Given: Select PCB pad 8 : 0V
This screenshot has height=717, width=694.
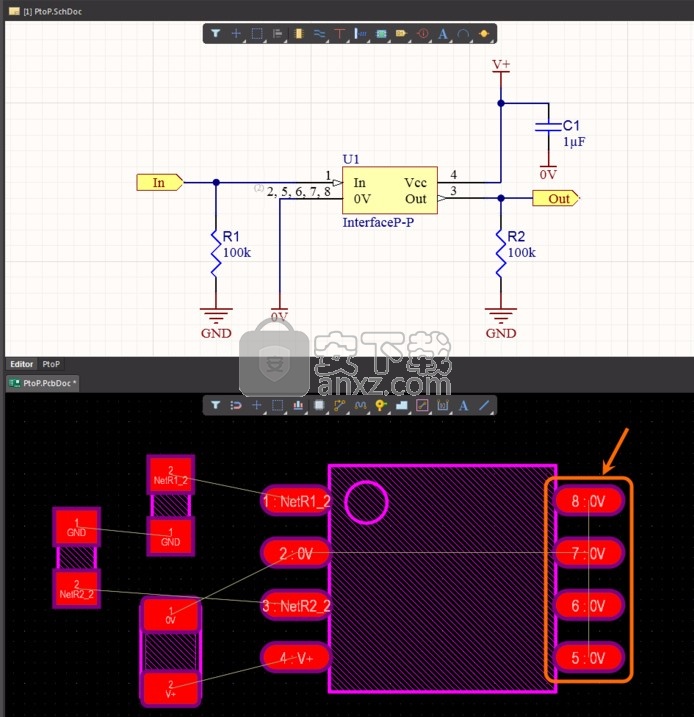Looking at the screenshot, I should click(589, 501).
